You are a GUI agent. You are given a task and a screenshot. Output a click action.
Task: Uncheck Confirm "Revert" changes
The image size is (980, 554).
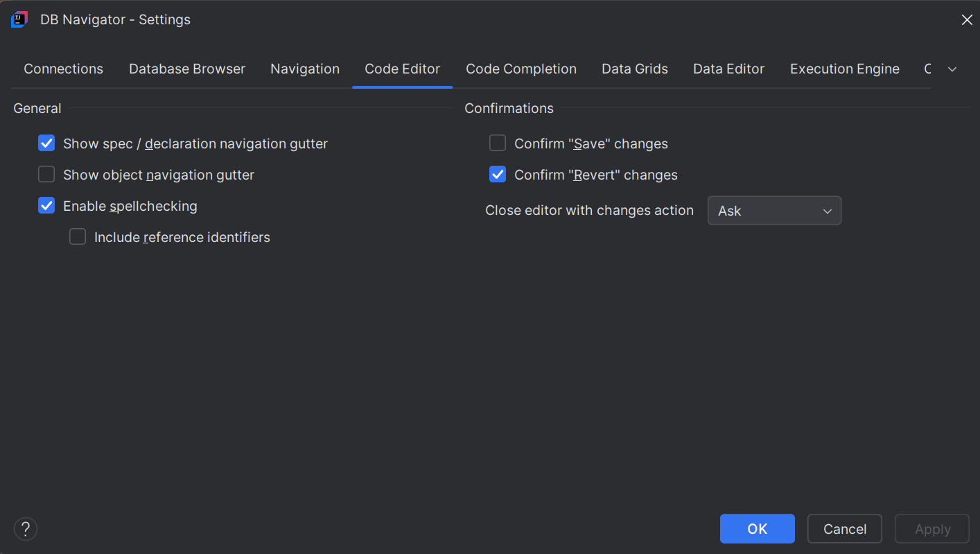point(497,174)
